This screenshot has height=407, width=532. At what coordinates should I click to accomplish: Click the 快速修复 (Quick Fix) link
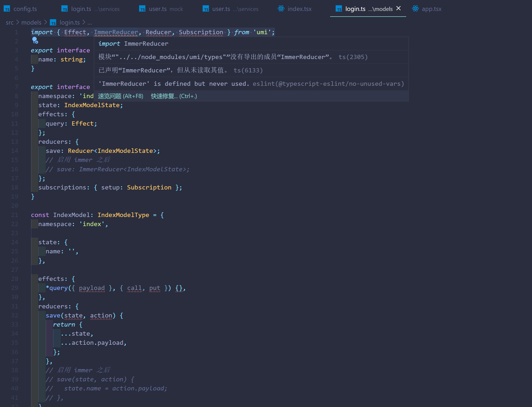[x=174, y=96]
